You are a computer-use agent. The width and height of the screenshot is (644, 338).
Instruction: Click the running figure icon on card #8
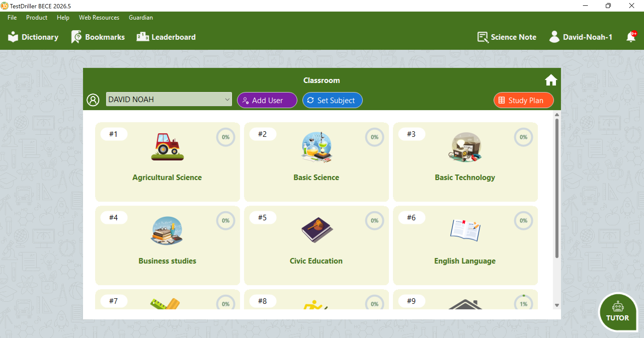pos(315,305)
